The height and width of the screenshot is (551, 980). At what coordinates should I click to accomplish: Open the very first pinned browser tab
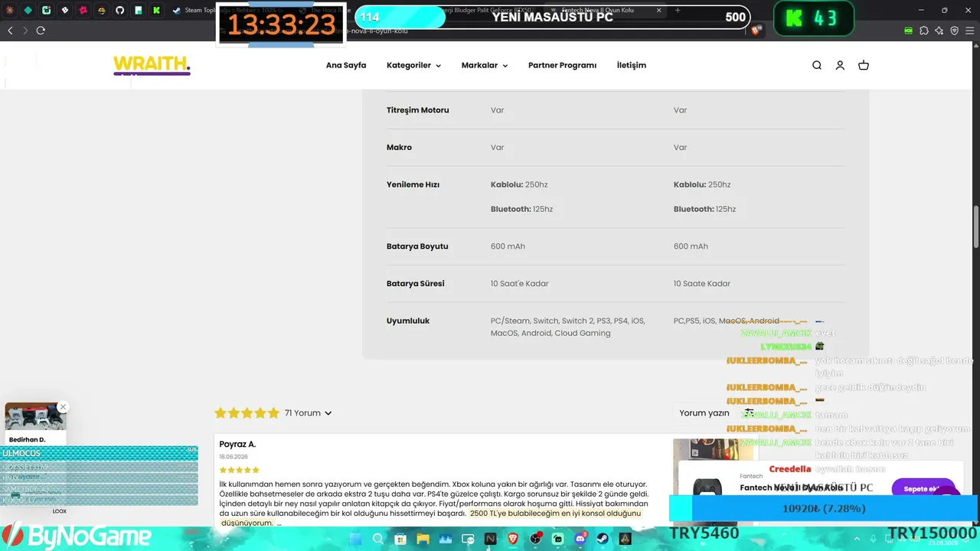[x=10, y=11]
